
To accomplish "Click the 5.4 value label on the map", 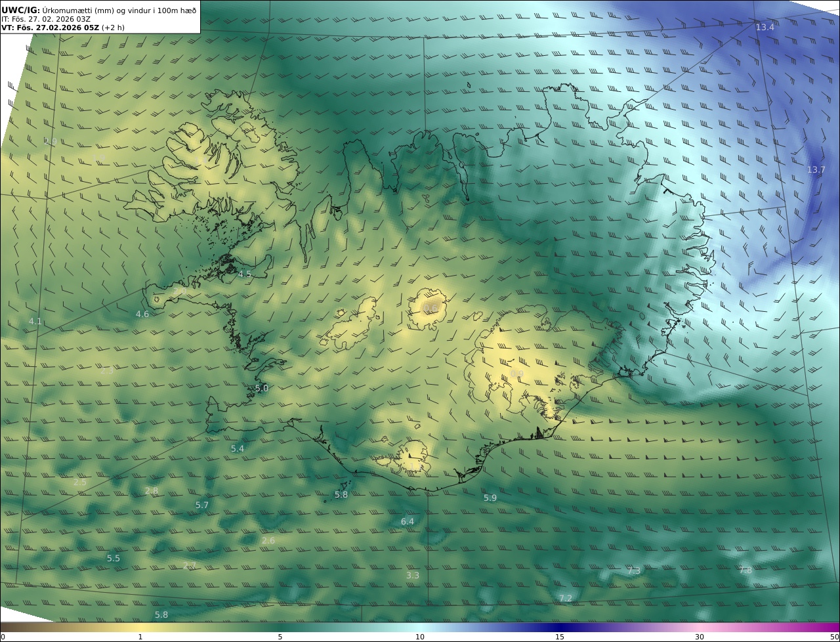I will [238, 448].
